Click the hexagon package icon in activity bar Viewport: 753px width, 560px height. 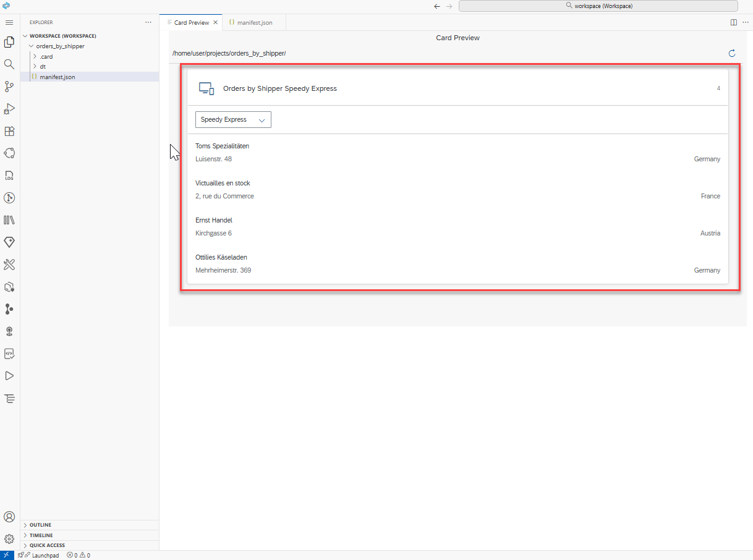(9, 287)
